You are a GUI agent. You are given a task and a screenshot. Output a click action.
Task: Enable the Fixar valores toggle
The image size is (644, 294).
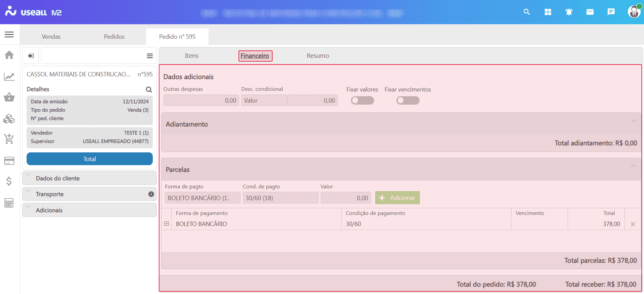pos(362,101)
